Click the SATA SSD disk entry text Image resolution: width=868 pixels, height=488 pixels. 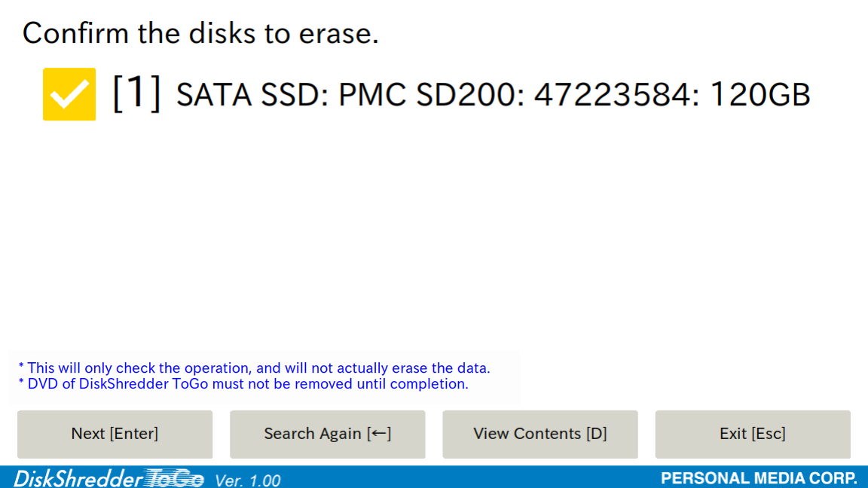493,95
